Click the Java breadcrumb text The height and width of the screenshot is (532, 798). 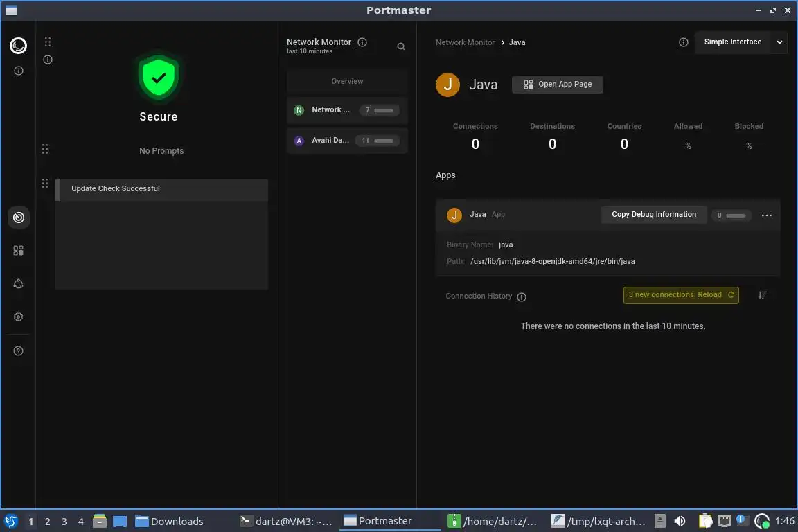(x=517, y=42)
